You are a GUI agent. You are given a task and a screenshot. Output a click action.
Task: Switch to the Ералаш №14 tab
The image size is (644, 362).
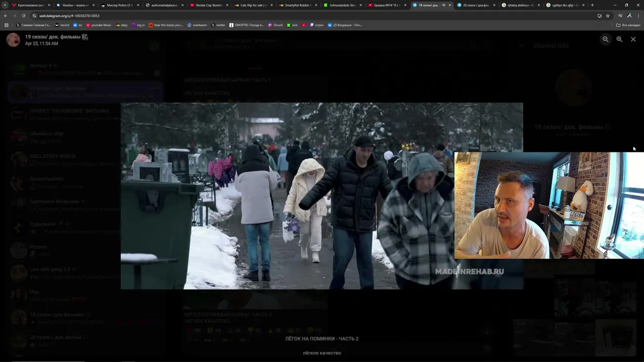387,5
